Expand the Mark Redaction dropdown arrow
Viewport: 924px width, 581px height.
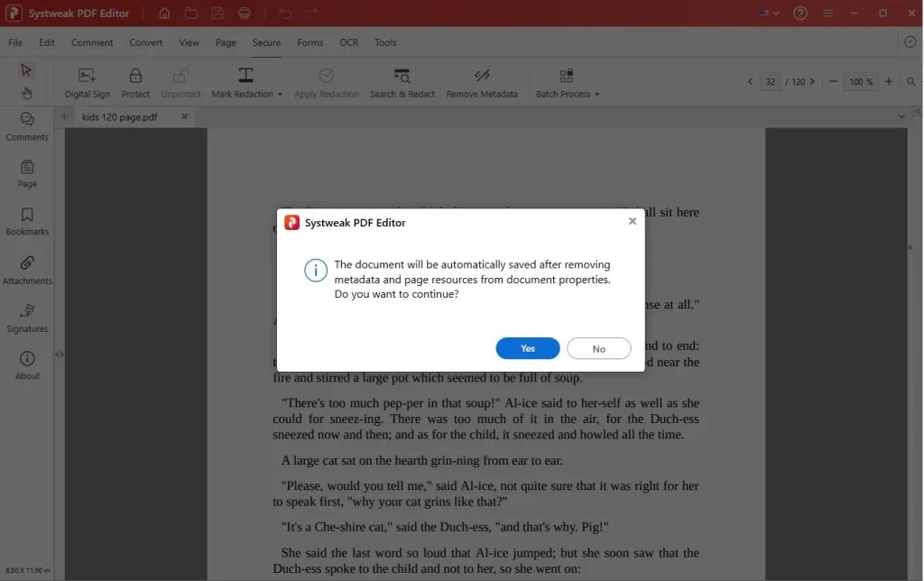280,95
